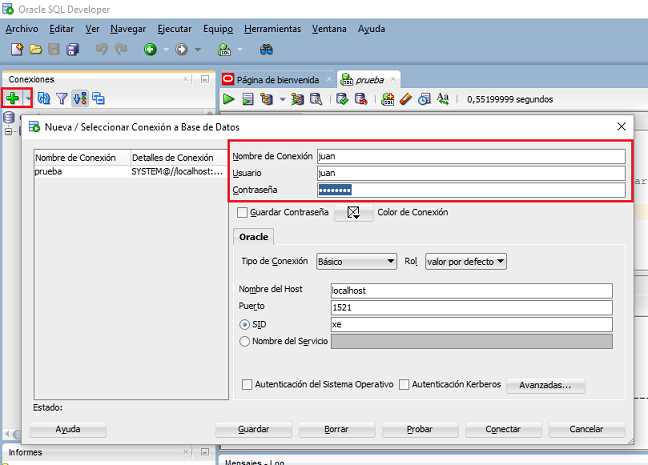This screenshot has height=465, width=648.
Task: Select the prueba connection row in list
Action: pos(131,172)
